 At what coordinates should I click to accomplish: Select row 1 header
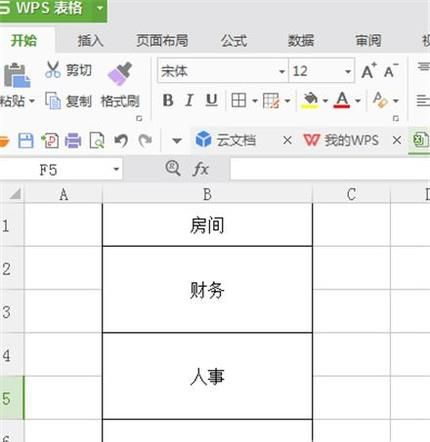(x=12, y=225)
